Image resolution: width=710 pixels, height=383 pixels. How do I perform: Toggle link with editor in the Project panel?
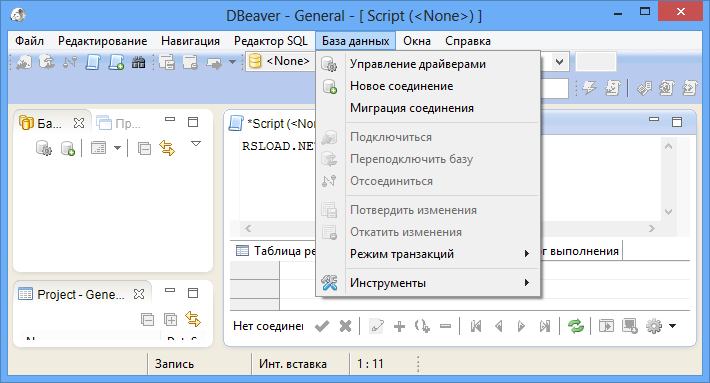tap(193, 319)
